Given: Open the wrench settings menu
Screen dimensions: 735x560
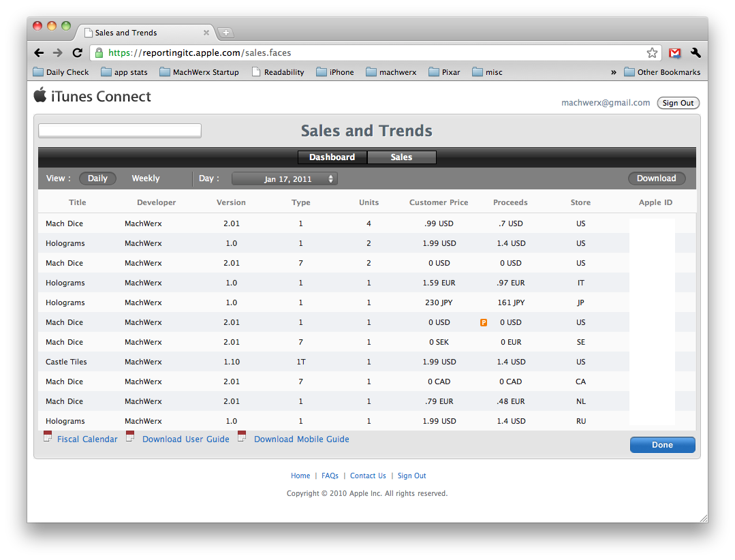Looking at the screenshot, I should coord(695,53).
